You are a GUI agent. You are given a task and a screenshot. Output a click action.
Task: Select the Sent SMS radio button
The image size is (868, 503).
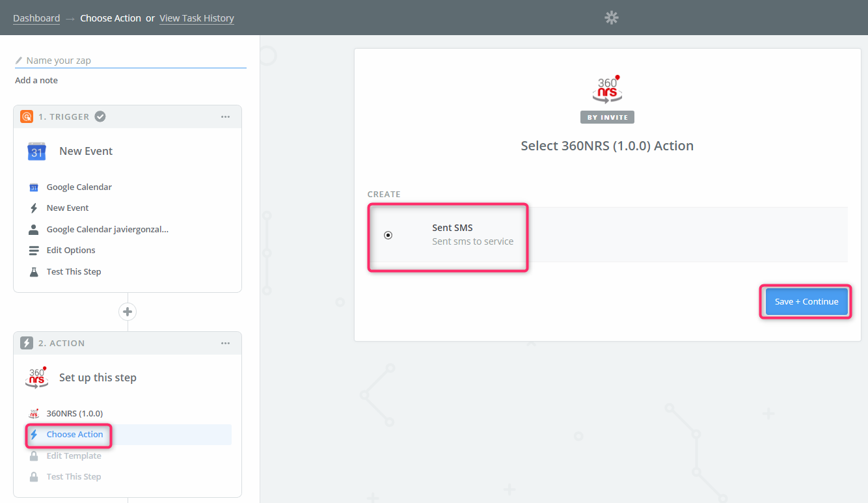[x=388, y=235]
